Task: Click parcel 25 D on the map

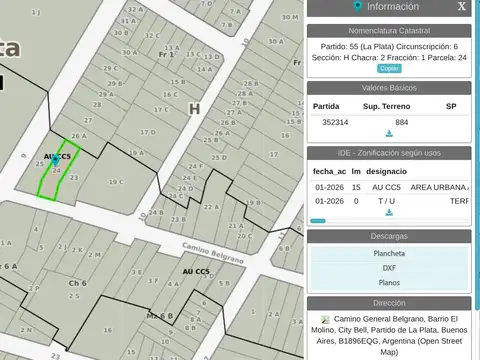Action: (x=219, y=157)
